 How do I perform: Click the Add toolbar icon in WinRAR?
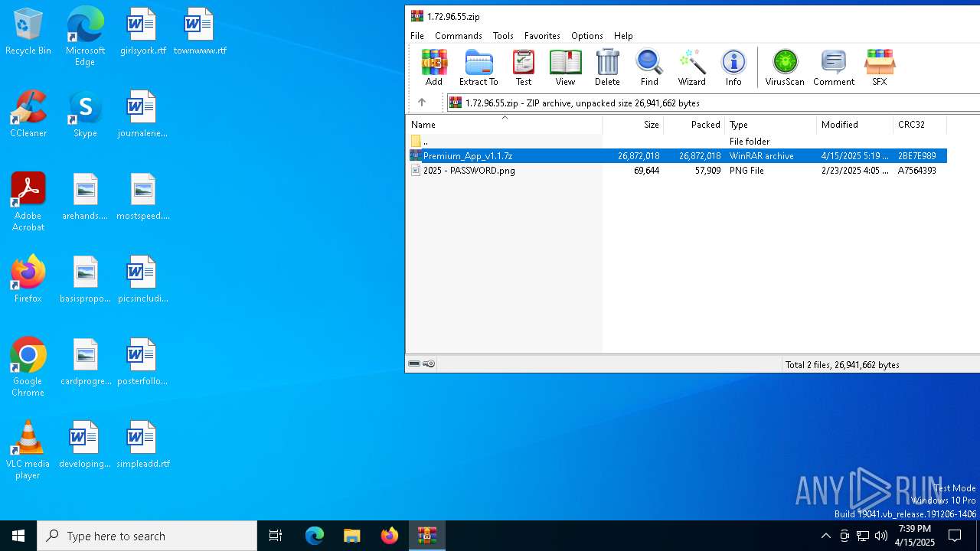pos(434,67)
